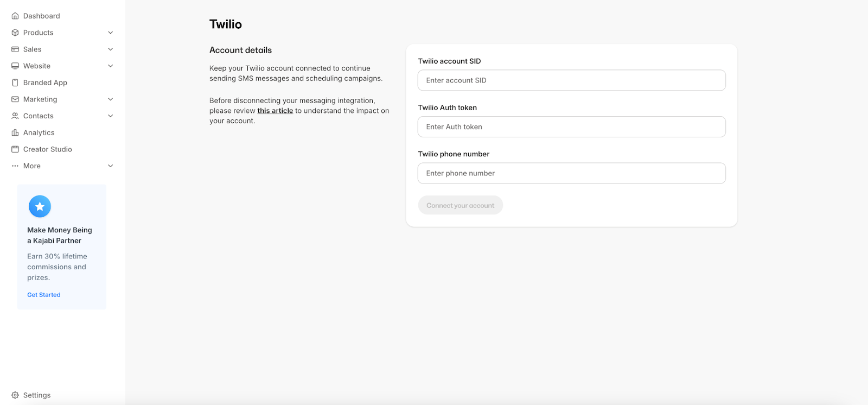
Task: Go to the Analytics section
Action: click(x=39, y=132)
